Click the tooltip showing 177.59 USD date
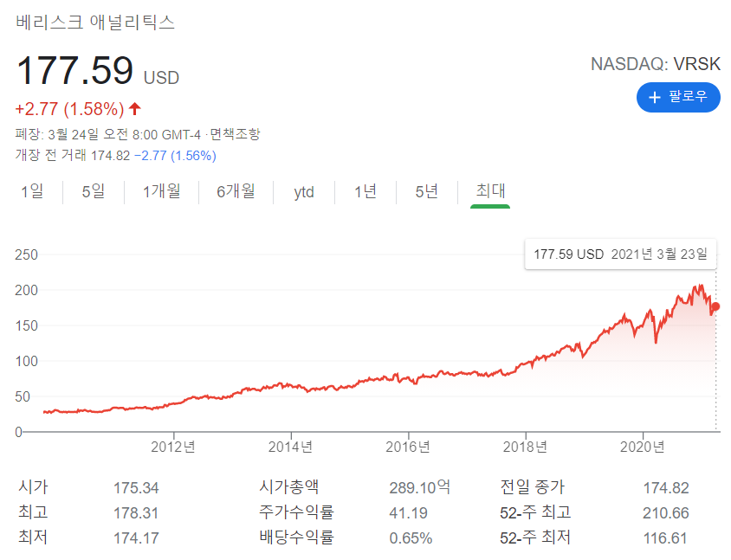Image resolution: width=731 pixels, height=560 pixels. pyautogui.click(x=620, y=254)
